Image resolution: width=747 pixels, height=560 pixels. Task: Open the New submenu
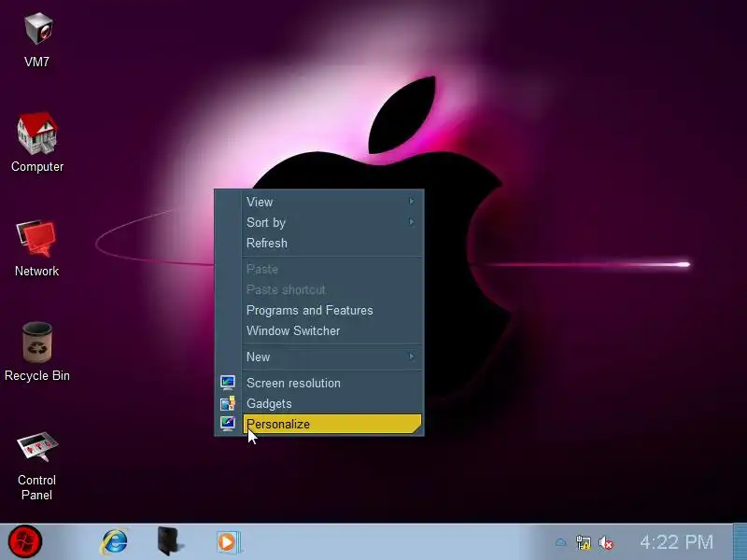coord(332,357)
